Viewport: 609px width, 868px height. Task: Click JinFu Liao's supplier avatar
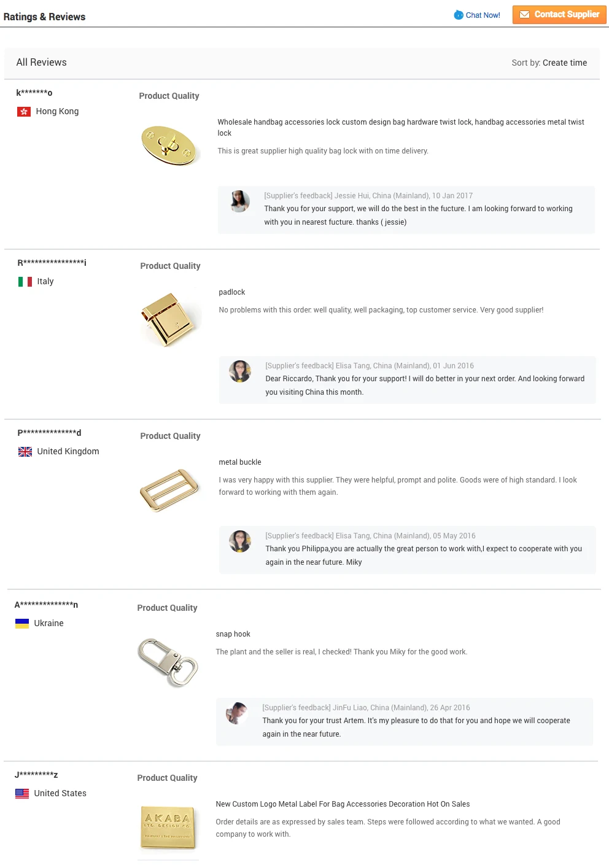pos(237,713)
